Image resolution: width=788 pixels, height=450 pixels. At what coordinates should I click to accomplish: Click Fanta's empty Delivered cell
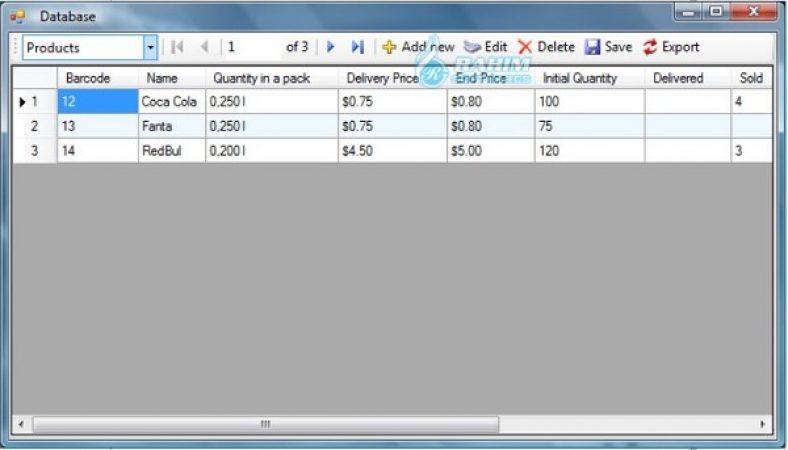[x=687, y=126]
